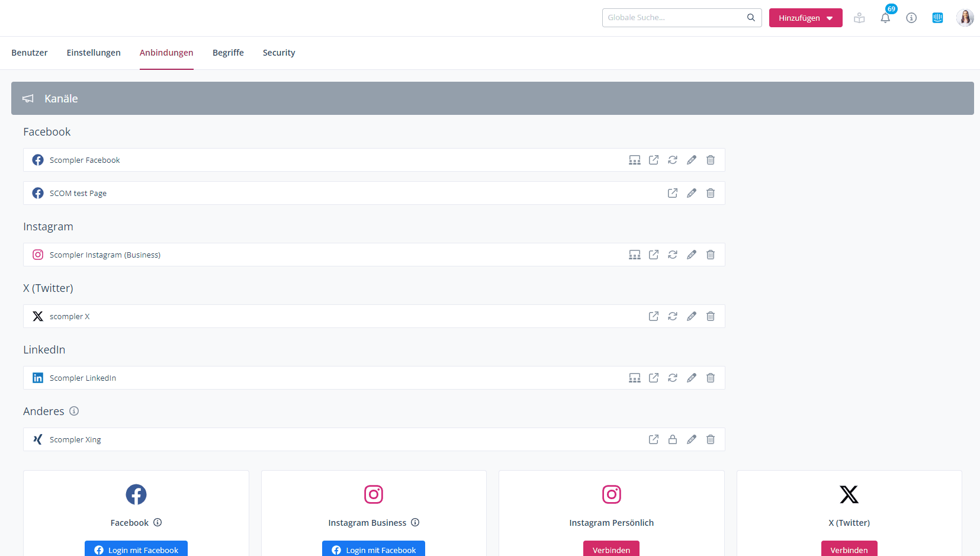The image size is (980, 556).
Task: Delete the Scompler Facebook channel
Action: pyautogui.click(x=711, y=160)
